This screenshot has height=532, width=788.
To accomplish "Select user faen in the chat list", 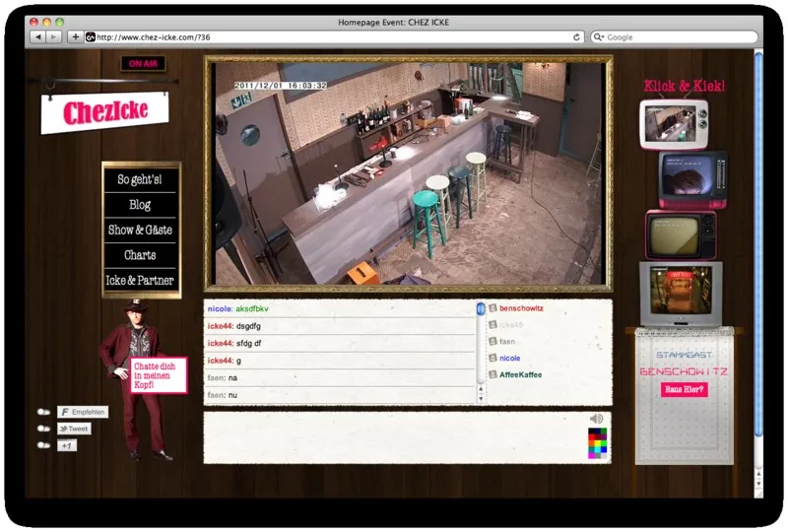I will point(507,342).
